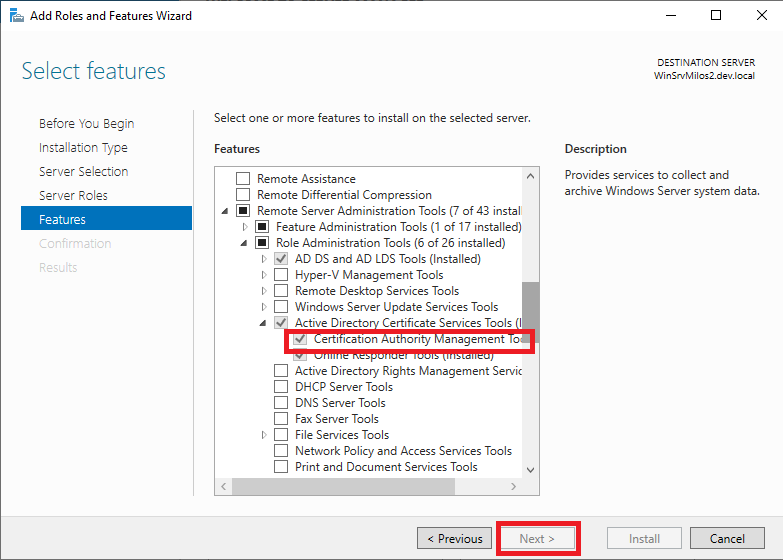Click the wizard icon in title bar
Viewport: 783px width, 560px height.
point(16,15)
